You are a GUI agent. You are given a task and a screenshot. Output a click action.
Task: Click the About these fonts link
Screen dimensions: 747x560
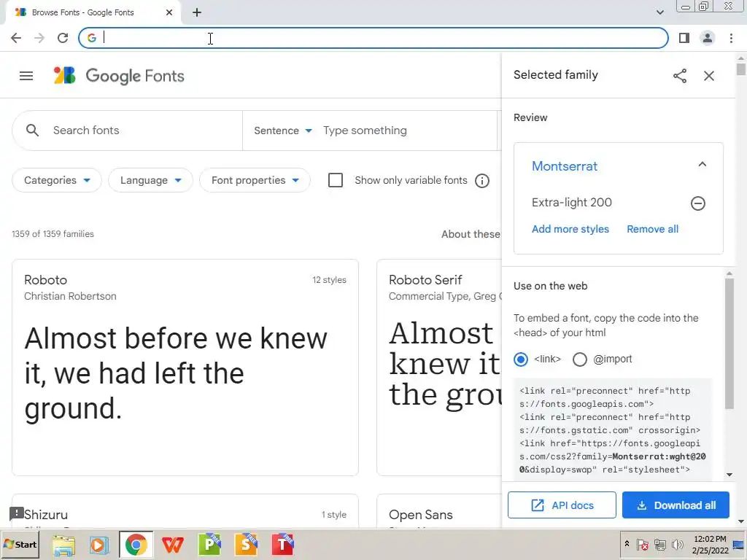[x=471, y=234]
